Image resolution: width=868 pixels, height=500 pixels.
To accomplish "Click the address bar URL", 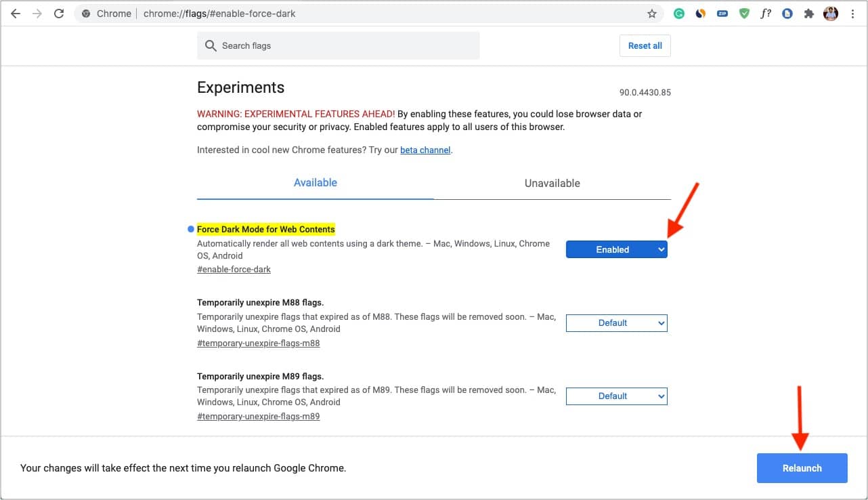I will (x=219, y=14).
